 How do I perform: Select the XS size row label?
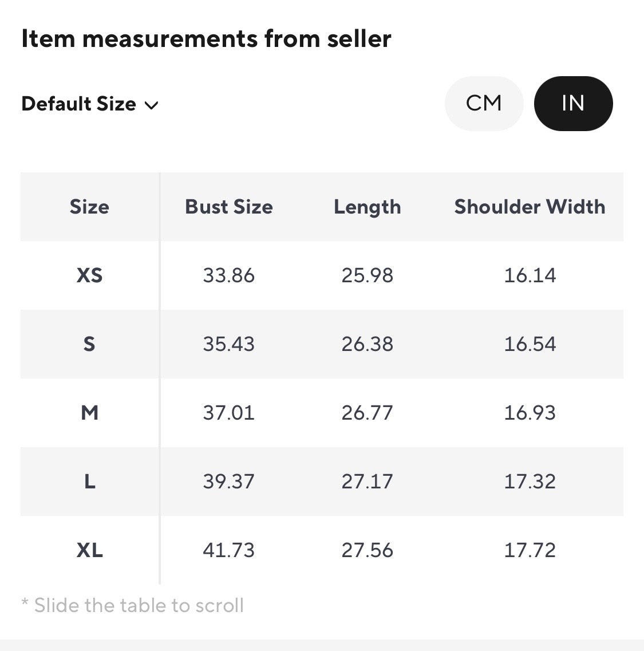point(89,275)
